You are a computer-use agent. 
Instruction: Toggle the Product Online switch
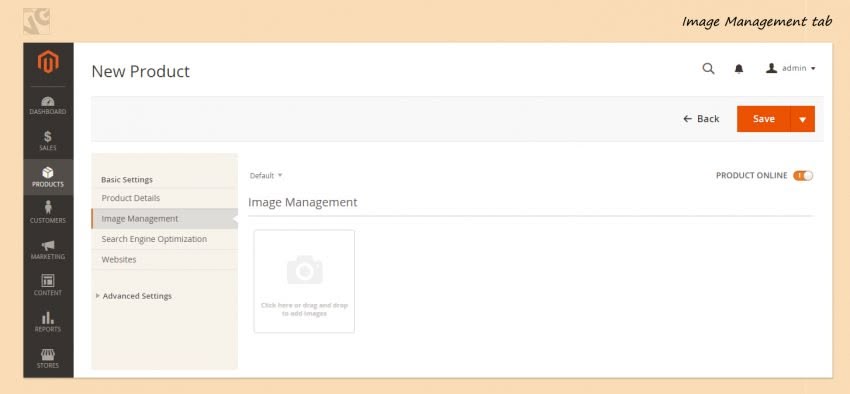803,176
